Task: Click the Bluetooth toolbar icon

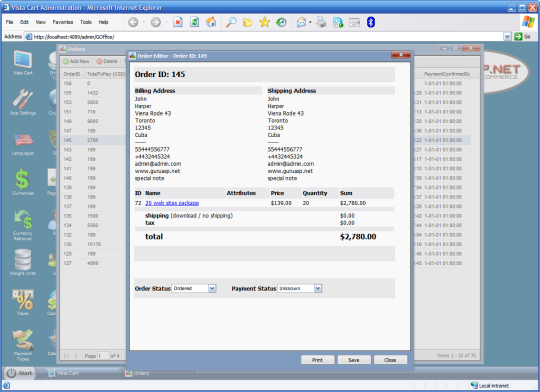Action: click(x=371, y=22)
